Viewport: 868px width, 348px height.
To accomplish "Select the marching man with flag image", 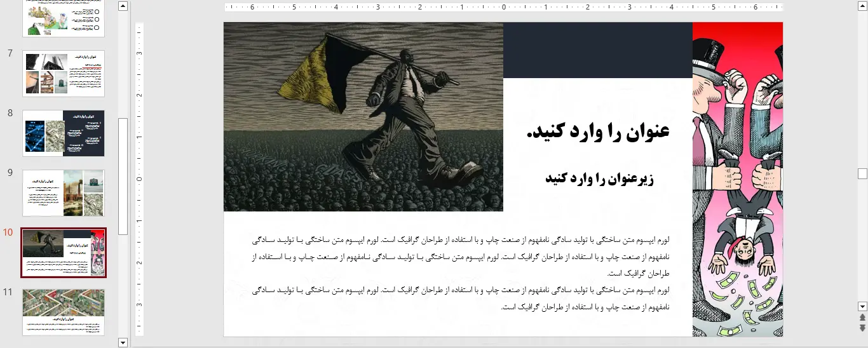I will click(363, 117).
